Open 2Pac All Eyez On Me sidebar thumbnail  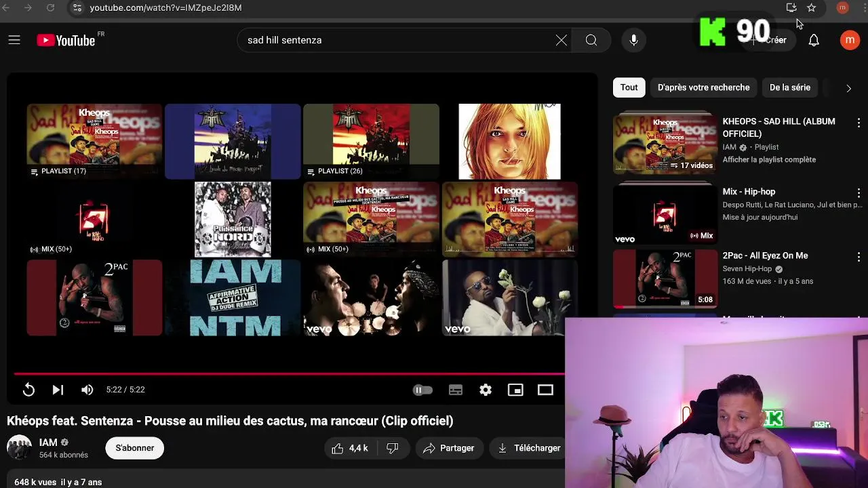(x=665, y=279)
